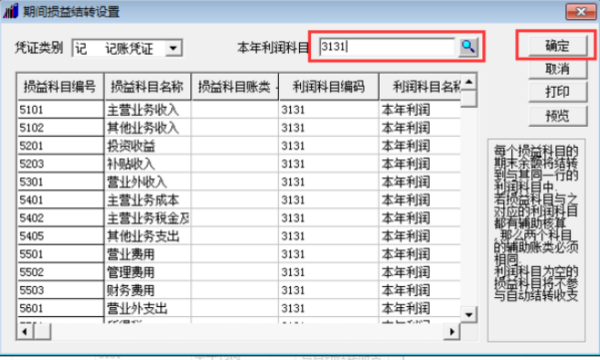Cancel using the 取消 button
This screenshot has height=360, width=600.
pyautogui.click(x=558, y=69)
